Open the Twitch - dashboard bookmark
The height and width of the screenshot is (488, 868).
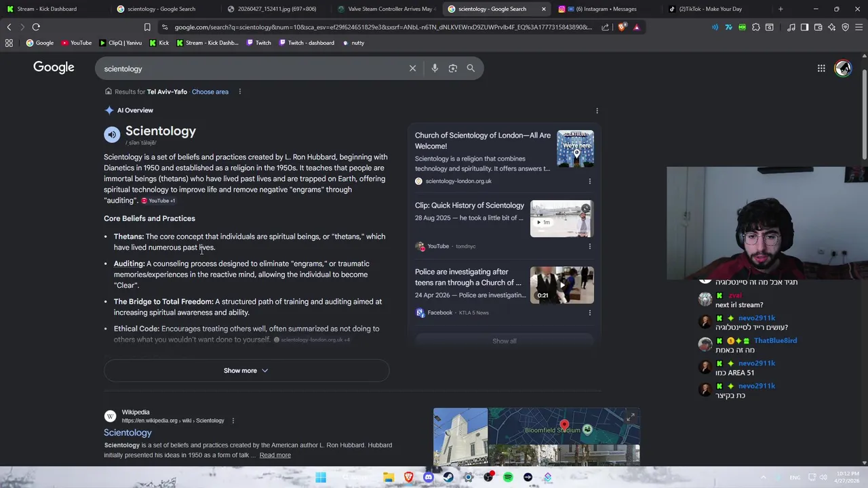pyautogui.click(x=306, y=43)
